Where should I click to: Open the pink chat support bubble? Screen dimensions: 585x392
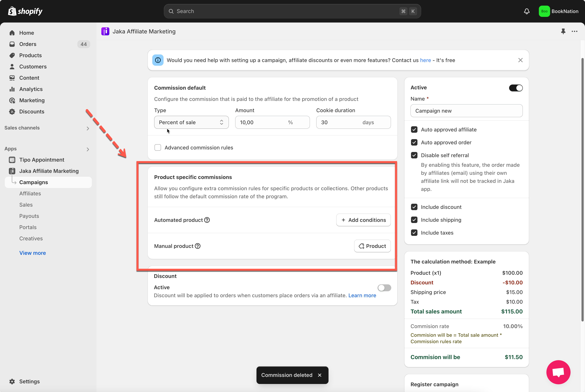[558, 372]
